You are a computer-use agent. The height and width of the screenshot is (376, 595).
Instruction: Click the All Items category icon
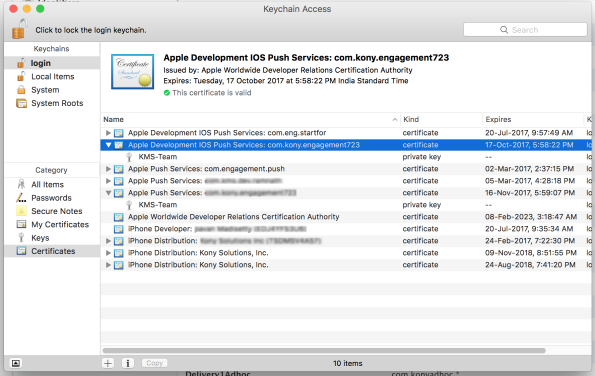[x=21, y=184]
